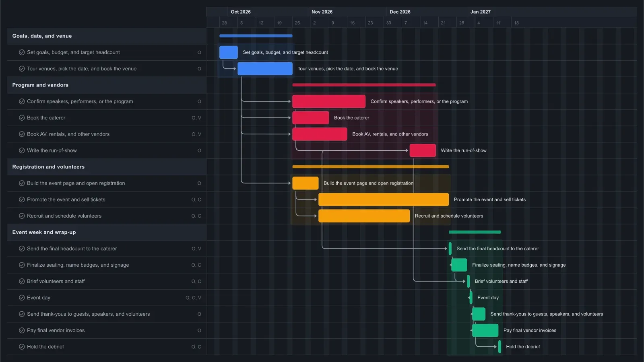This screenshot has width=644, height=362.
Task: Click check icon beside Send the final headcount
Action: point(22,249)
